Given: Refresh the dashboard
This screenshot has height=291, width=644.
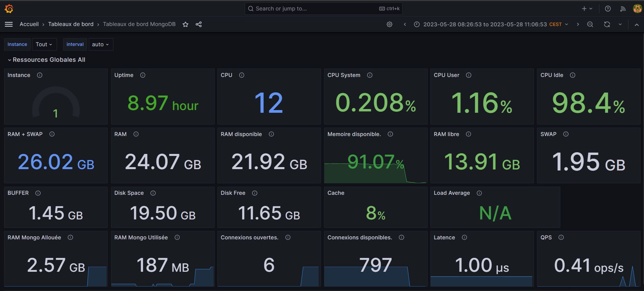Looking at the screenshot, I should (607, 24).
